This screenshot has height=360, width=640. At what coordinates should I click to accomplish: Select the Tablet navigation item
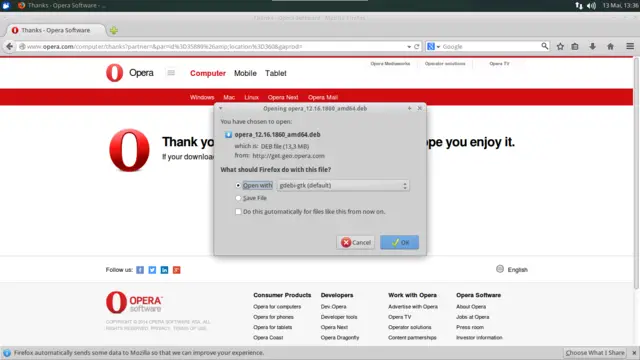(276, 73)
